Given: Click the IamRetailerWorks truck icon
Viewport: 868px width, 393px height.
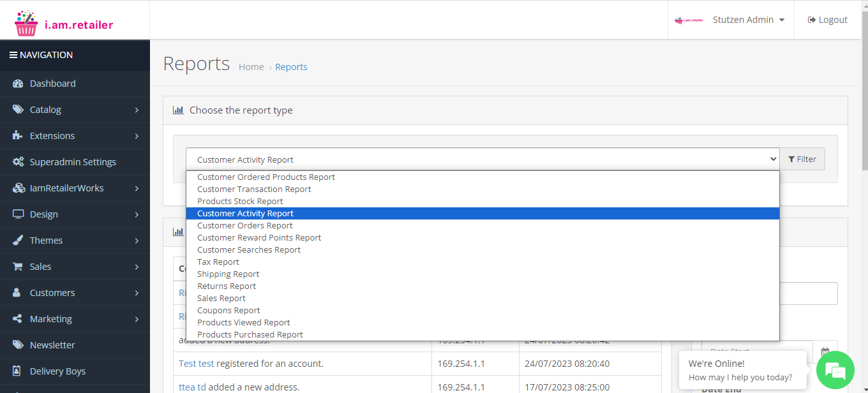Looking at the screenshot, I should pos(18,188).
